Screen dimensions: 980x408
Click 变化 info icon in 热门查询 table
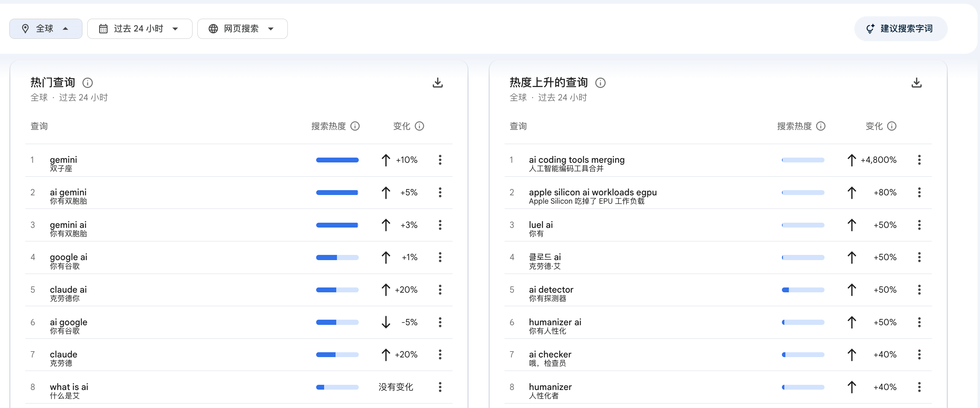pos(419,126)
